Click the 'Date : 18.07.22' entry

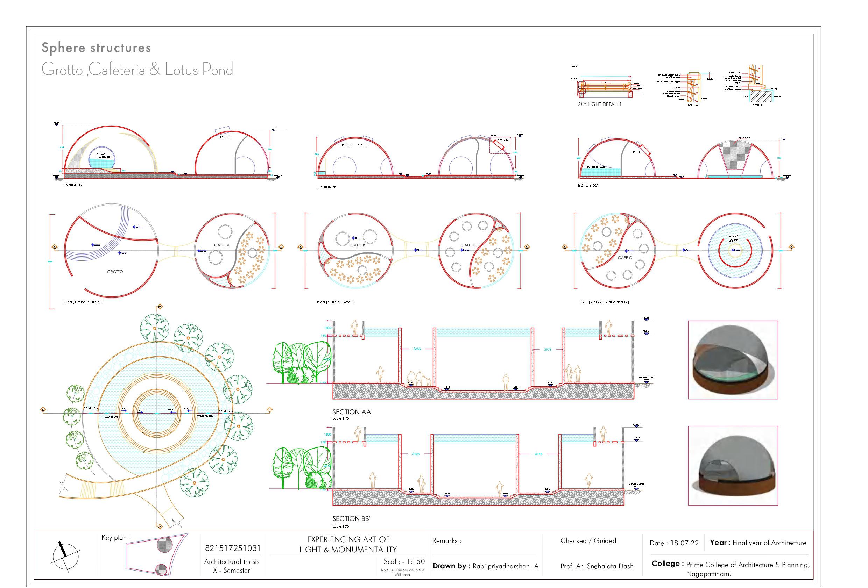pos(674,543)
